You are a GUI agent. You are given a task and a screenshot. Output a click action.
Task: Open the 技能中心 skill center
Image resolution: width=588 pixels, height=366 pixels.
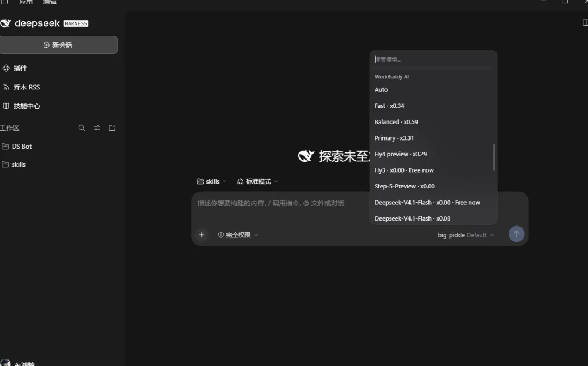[x=27, y=106]
